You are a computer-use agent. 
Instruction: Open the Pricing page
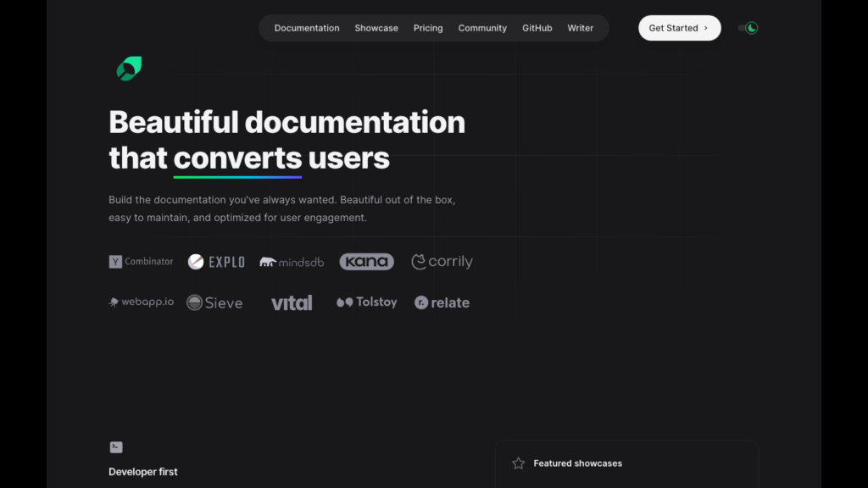tap(428, 28)
